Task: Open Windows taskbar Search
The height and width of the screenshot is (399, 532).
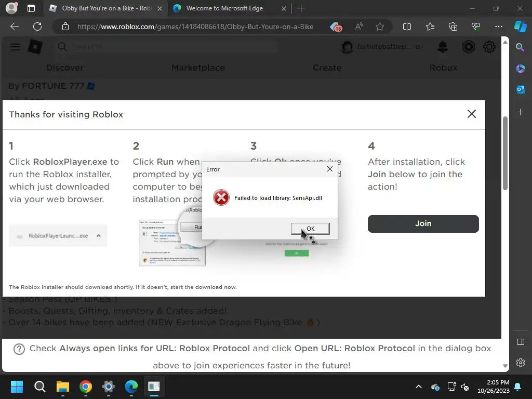Action: pos(39,387)
